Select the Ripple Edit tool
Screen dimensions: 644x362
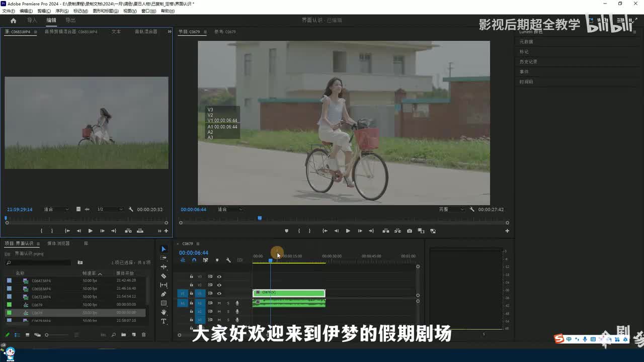(164, 267)
